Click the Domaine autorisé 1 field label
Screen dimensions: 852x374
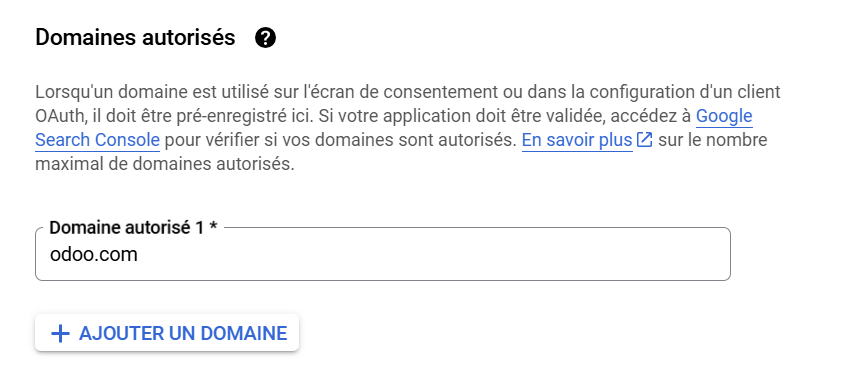pyautogui.click(x=133, y=227)
